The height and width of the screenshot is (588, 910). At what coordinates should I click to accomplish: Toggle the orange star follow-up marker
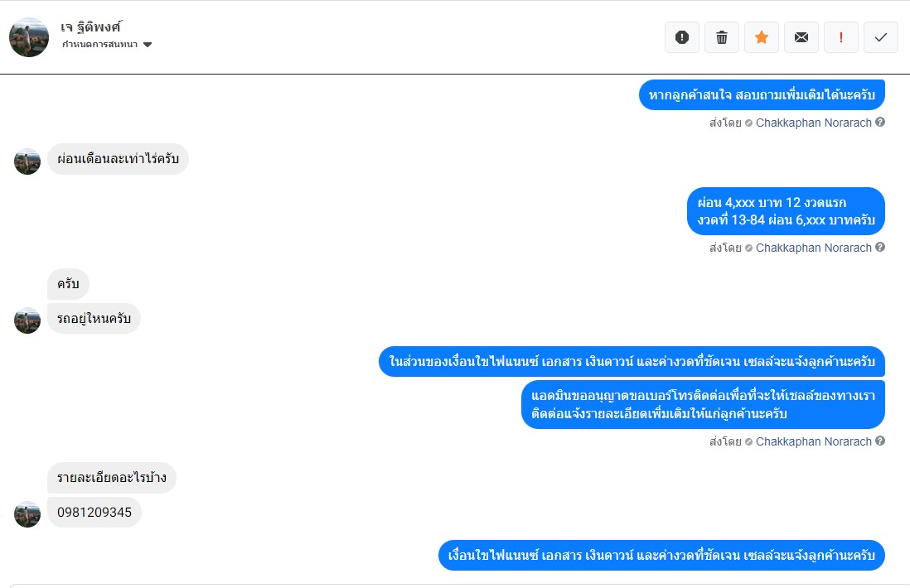pyautogui.click(x=762, y=37)
